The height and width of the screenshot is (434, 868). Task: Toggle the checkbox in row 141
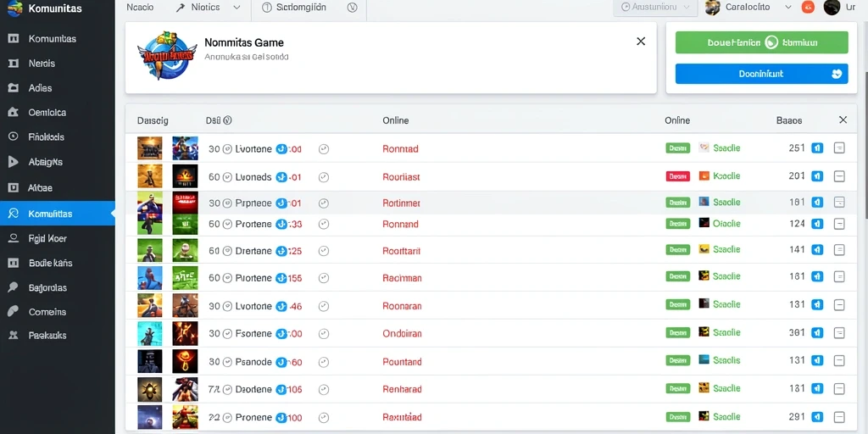point(839,250)
